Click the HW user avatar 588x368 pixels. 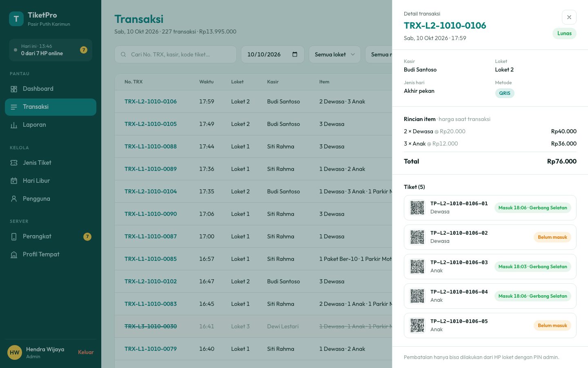(15, 352)
